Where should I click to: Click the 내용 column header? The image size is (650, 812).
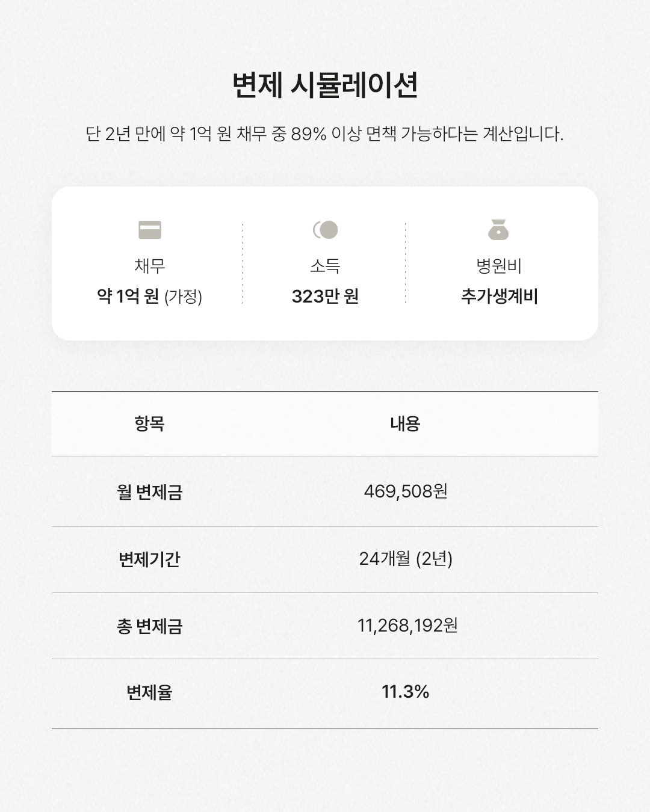click(405, 424)
